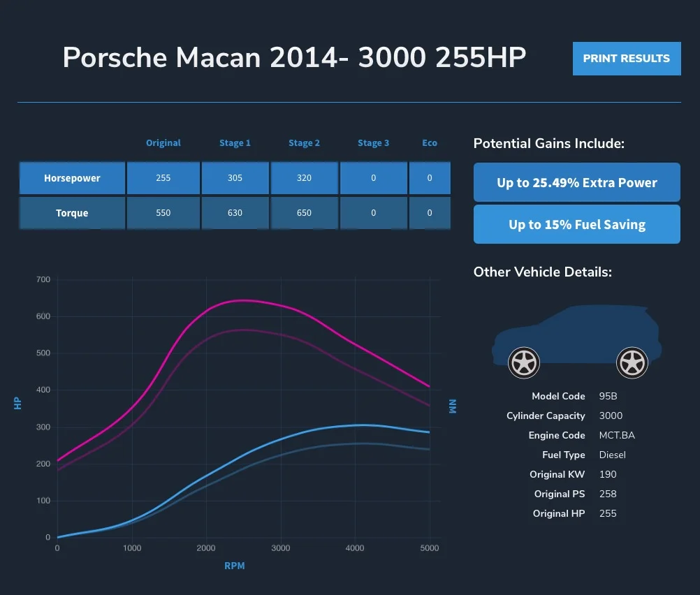This screenshot has height=595, width=700.
Task: Click the PRINT RESULTS button
Action: click(627, 59)
